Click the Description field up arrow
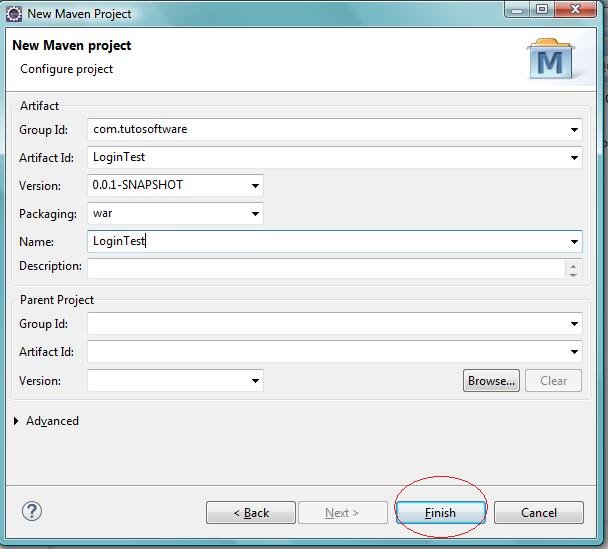The image size is (611, 552). 573,266
